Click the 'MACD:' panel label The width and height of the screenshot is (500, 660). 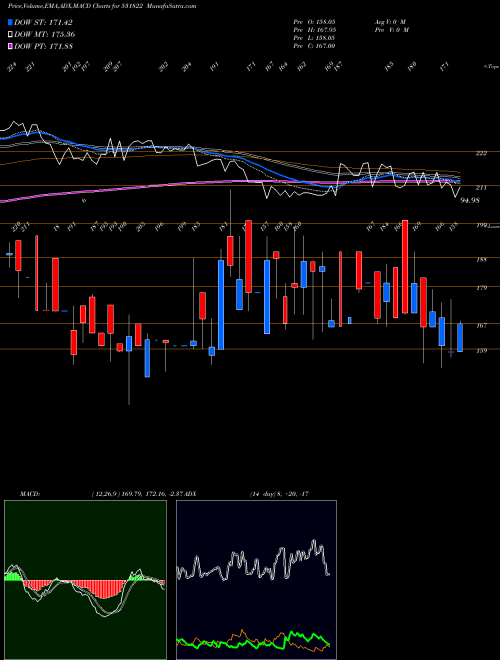(29, 494)
